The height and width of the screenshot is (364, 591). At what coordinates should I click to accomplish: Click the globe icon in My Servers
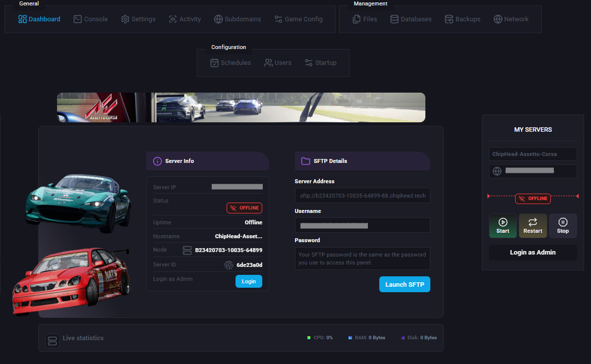[497, 171]
